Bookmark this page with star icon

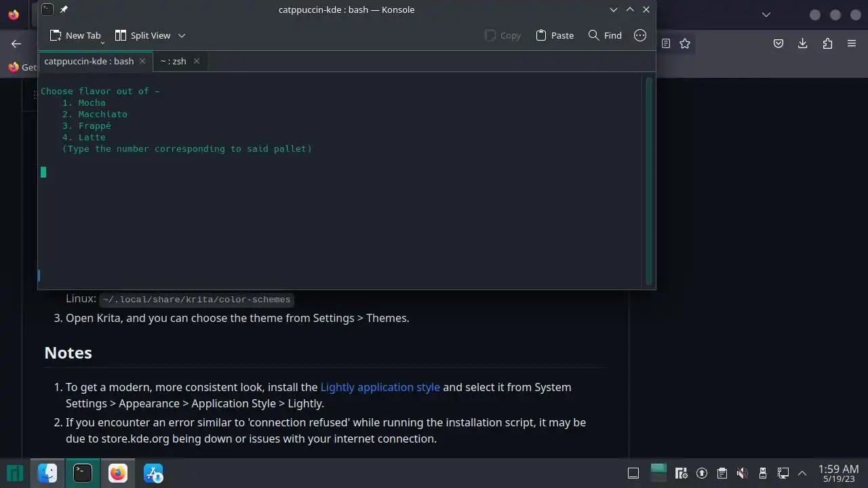tap(685, 43)
